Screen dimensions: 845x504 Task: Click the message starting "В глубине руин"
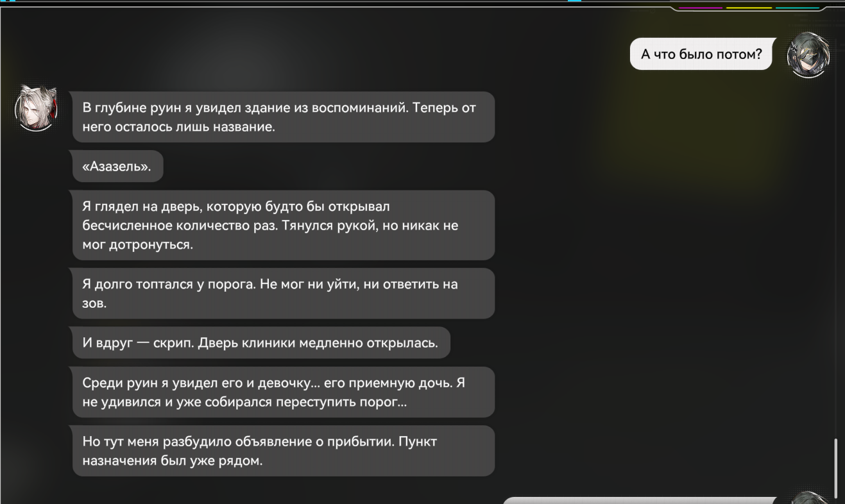[x=284, y=117]
